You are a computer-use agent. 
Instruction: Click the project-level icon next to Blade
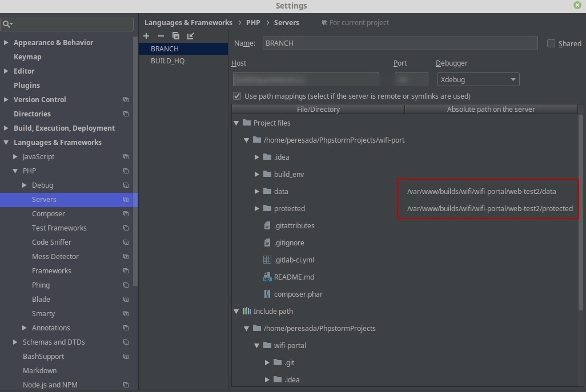coord(126,300)
